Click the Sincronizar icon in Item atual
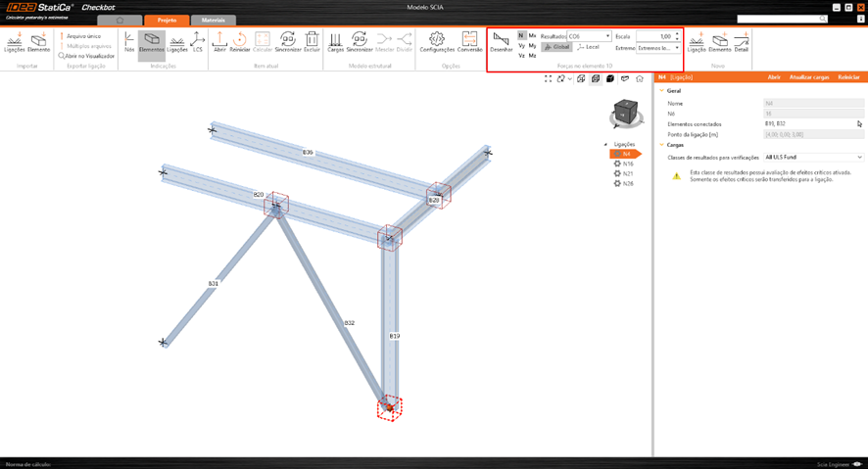 pyautogui.click(x=287, y=41)
